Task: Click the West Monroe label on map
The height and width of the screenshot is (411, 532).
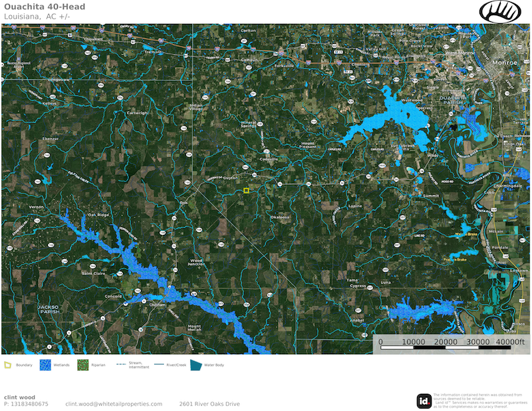Action: 459,52
